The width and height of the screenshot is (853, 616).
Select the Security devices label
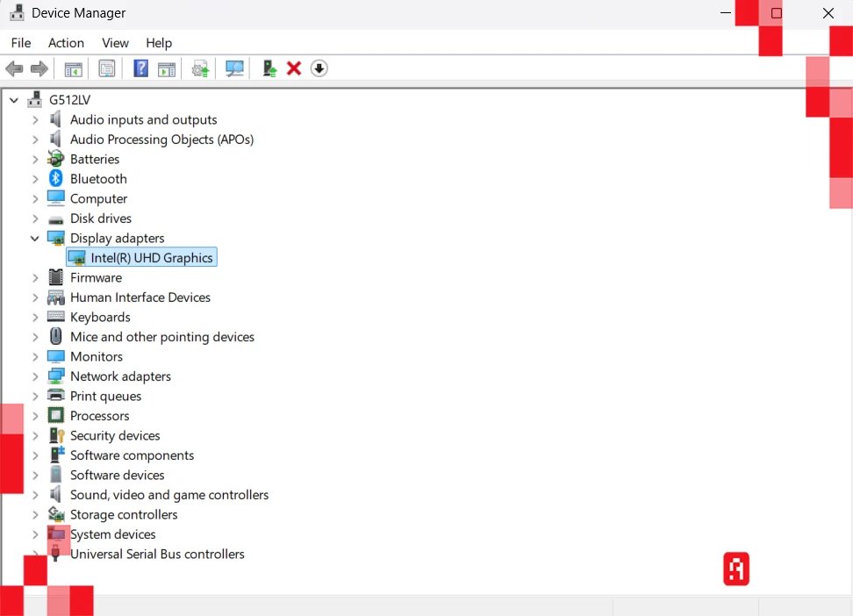tap(115, 435)
